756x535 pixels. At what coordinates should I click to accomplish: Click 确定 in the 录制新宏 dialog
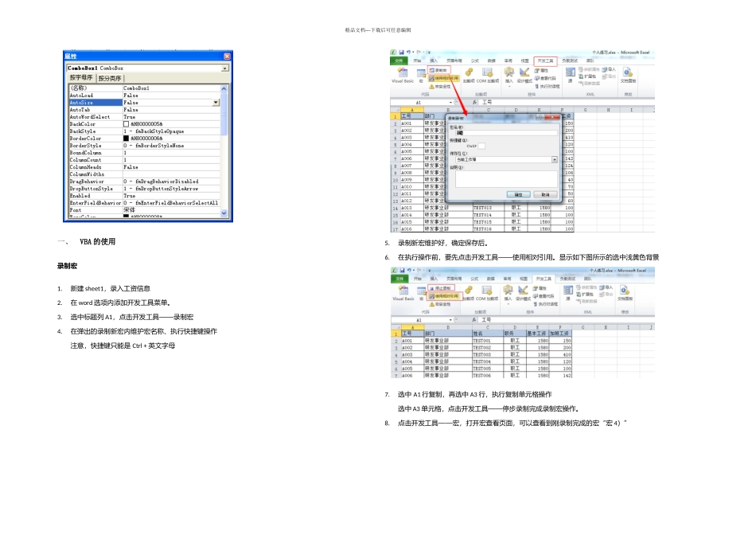(518, 194)
